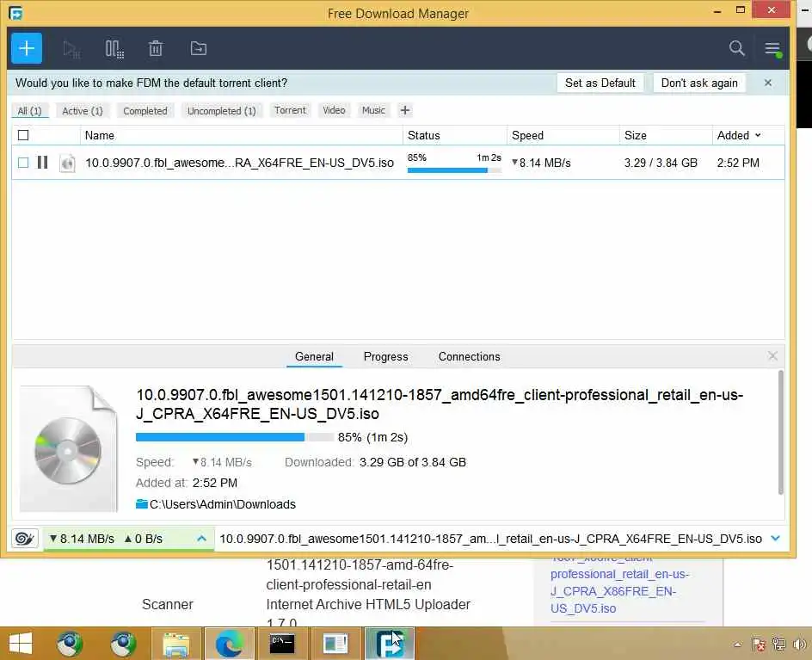Switch to the General details tab
Screen dimensions: 812x660
pos(314,356)
